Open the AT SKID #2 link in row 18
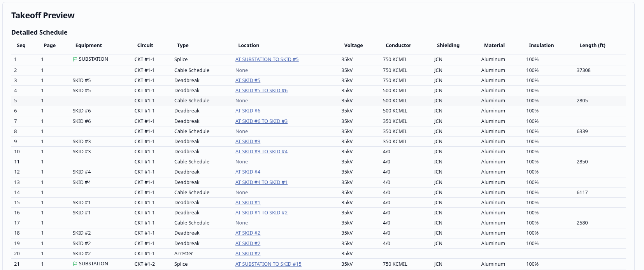The height and width of the screenshot is (270, 644). (x=248, y=233)
